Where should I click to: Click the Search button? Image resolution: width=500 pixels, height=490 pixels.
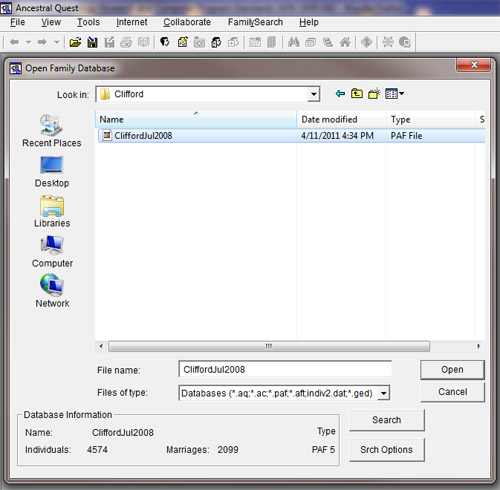pos(387,420)
